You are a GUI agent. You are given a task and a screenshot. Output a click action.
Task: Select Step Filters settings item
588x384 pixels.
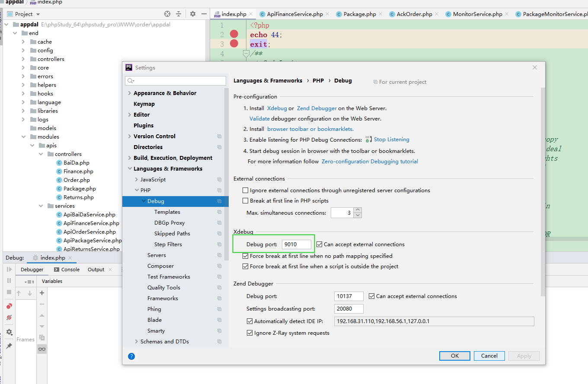point(168,244)
